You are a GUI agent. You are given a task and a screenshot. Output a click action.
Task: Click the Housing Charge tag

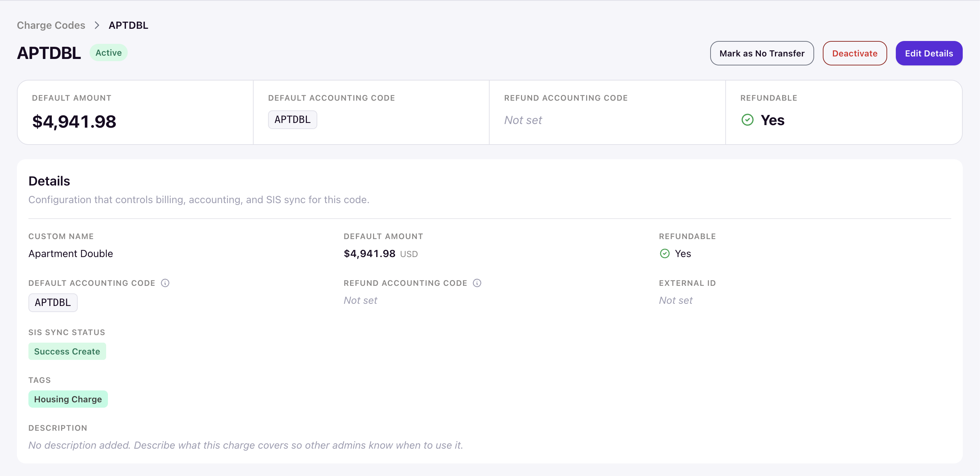(68, 399)
